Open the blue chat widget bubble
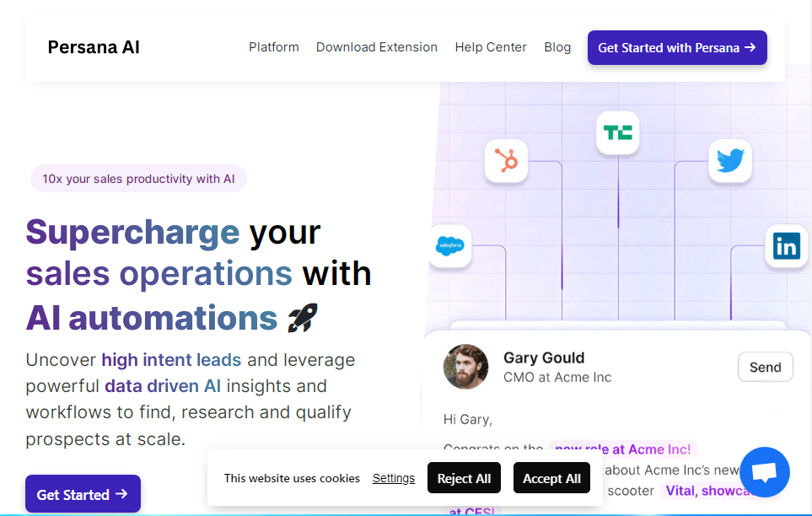Viewport: 812px width, 516px height. [764, 472]
